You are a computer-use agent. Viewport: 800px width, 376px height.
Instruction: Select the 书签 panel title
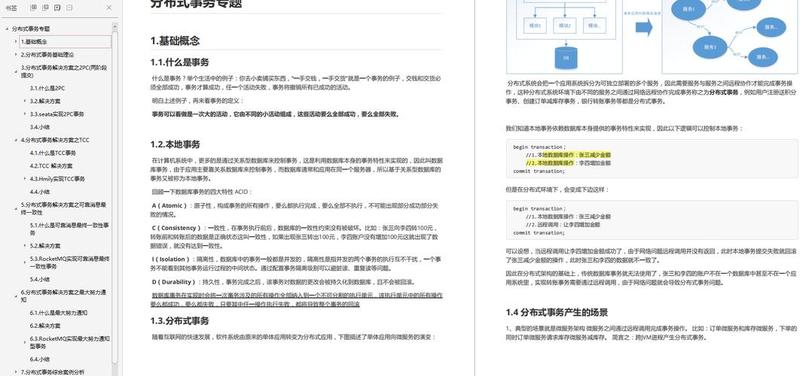[12, 8]
